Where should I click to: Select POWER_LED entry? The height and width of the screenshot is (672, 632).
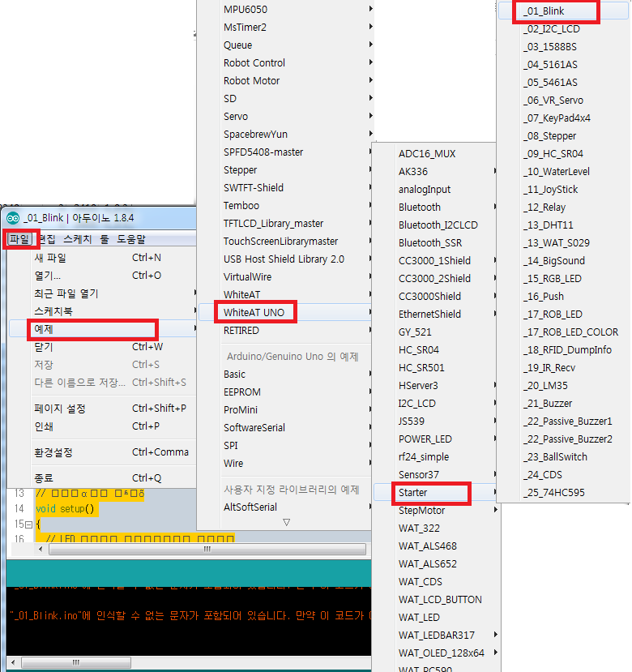(435, 439)
